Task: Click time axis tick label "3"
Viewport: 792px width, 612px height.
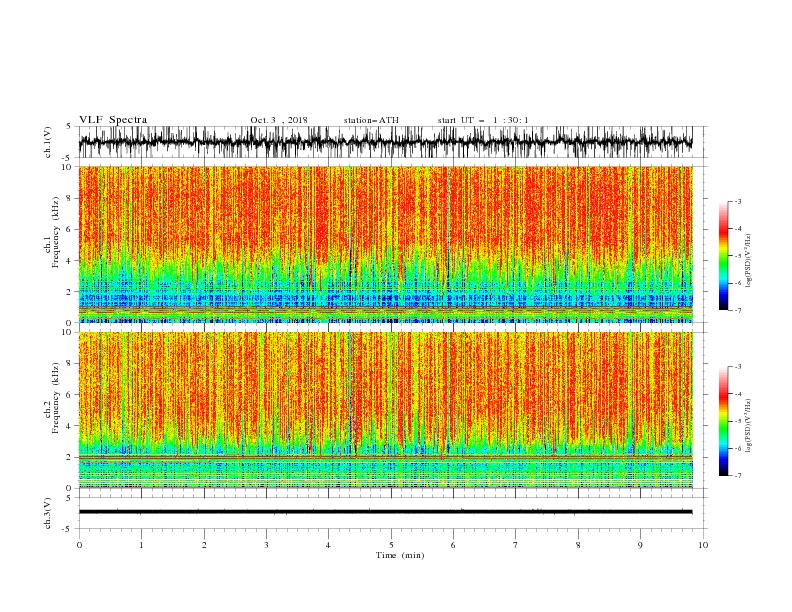Action: pyautogui.click(x=266, y=545)
